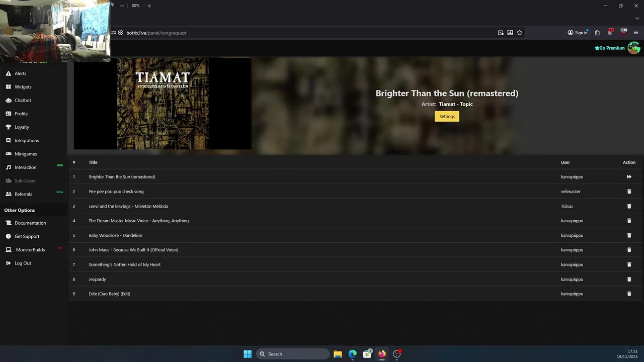This screenshot has height=362, width=644.
Task: Remove John Maus - Because We Built It
Action: (x=629, y=250)
